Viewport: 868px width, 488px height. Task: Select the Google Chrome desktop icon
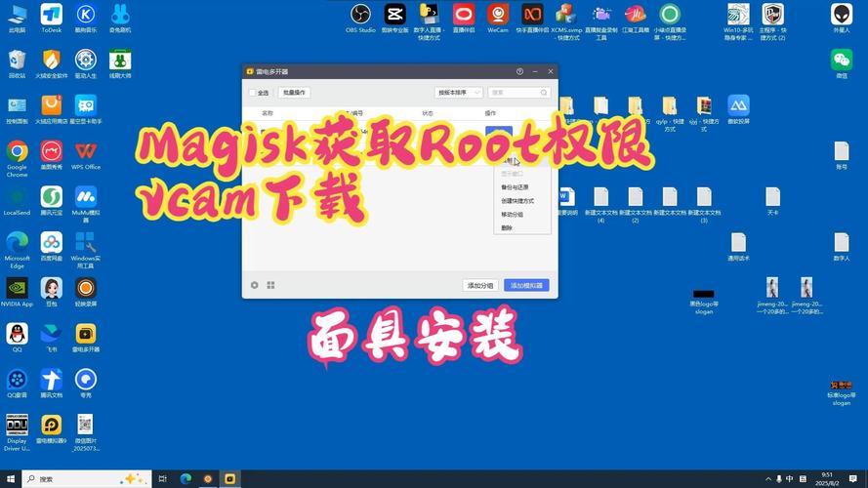pyautogui.click(x=18, y=159)
